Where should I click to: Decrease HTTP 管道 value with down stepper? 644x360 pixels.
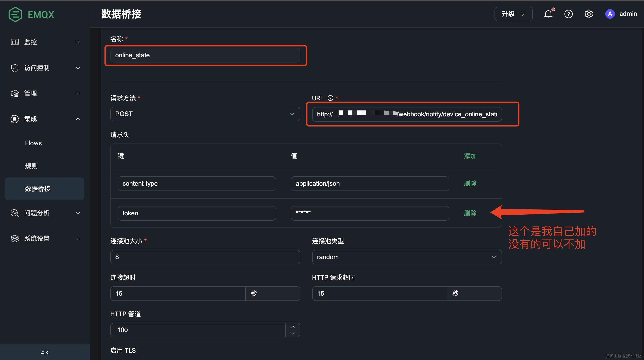point(293,334)
